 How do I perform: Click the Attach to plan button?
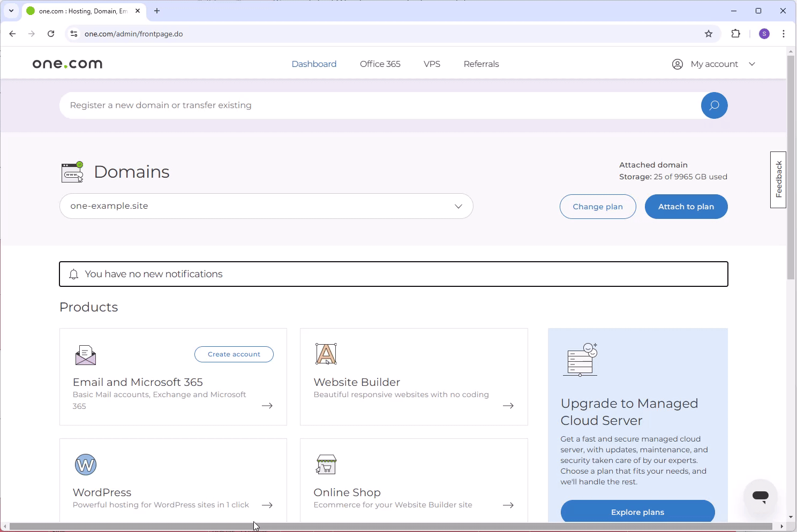point(686,206)
